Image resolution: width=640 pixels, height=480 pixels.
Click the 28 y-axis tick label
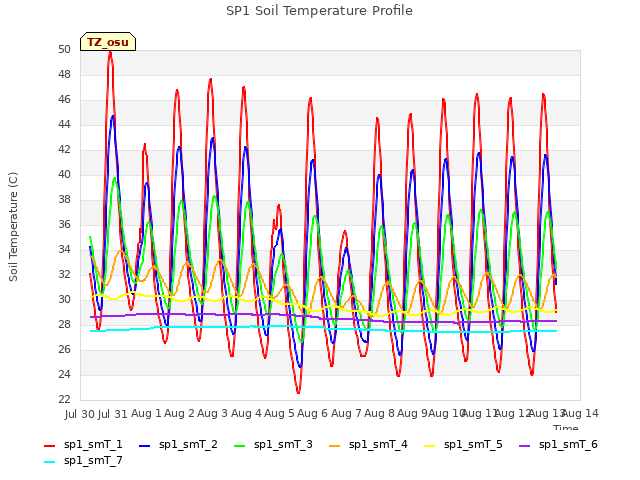pyautogui.click(x=64, y=324)
